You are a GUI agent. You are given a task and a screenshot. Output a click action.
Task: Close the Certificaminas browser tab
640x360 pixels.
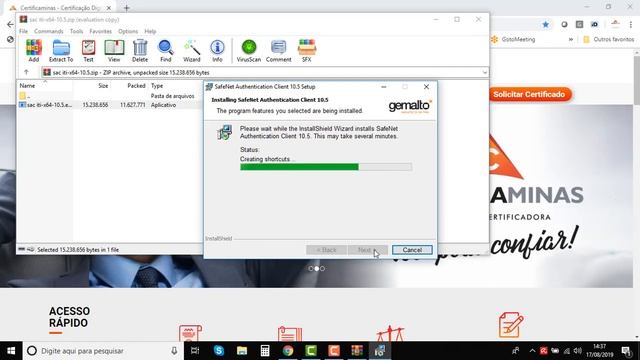click(x=109, y=8)
